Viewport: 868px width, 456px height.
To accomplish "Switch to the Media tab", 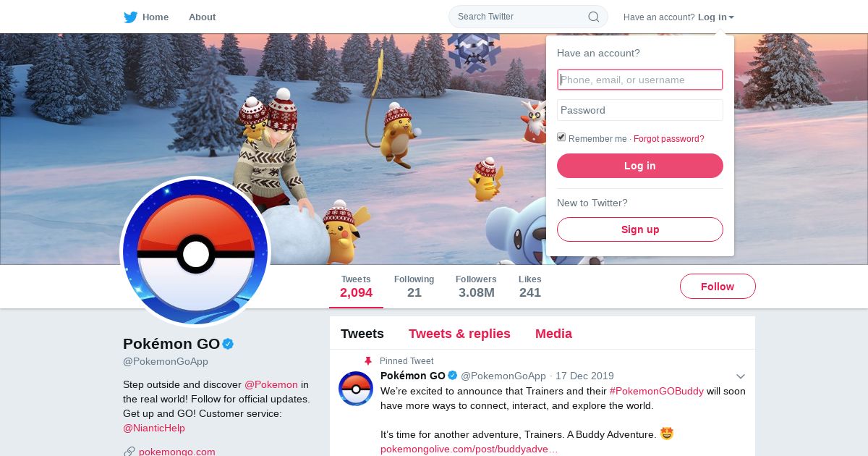I will 553,334.
